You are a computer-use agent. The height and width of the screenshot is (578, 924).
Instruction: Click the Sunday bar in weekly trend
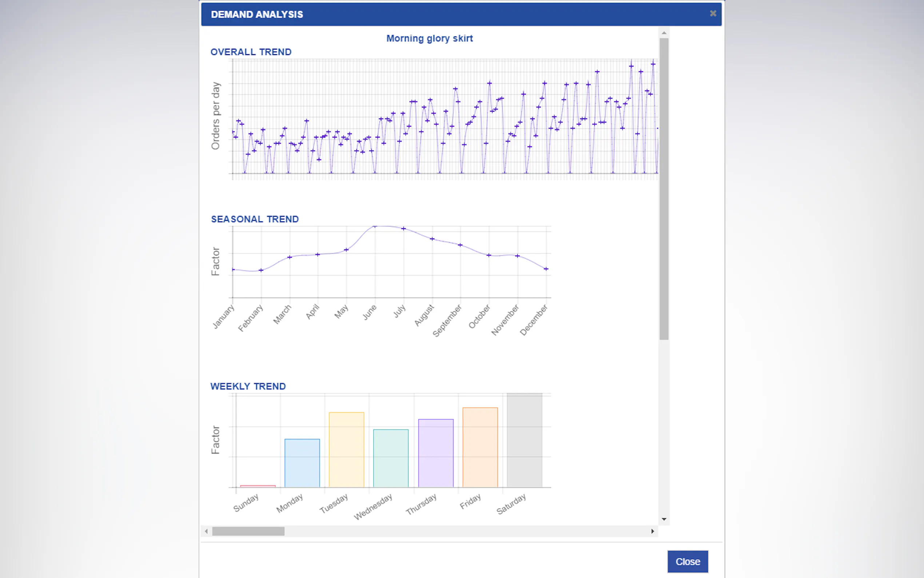pos(258,486)
